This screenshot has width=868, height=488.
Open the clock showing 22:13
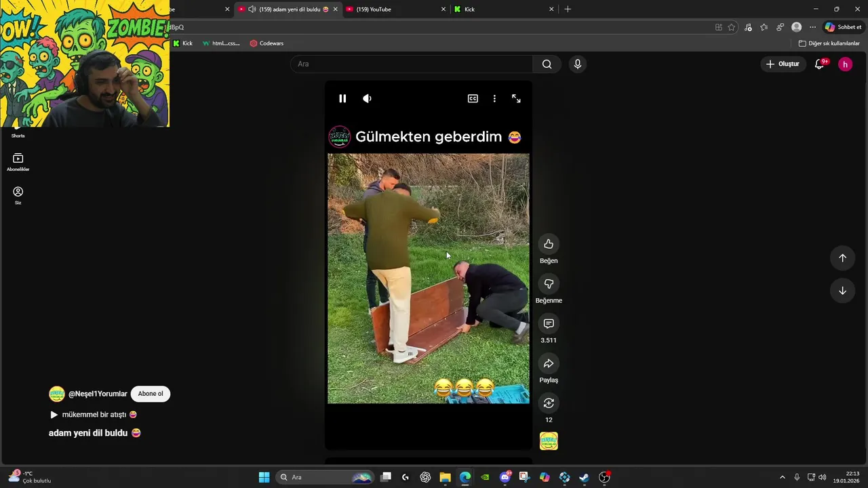tap(847, 477)
